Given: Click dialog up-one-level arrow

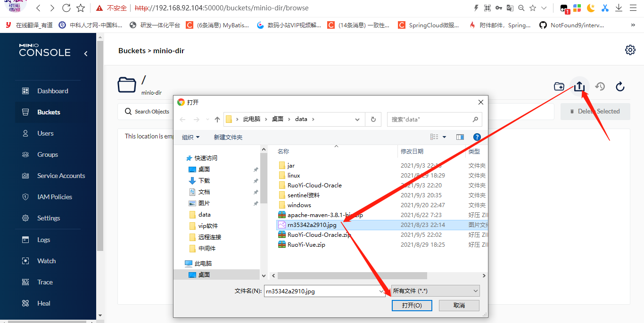Looking at the screenshot, I should (217, 119).
